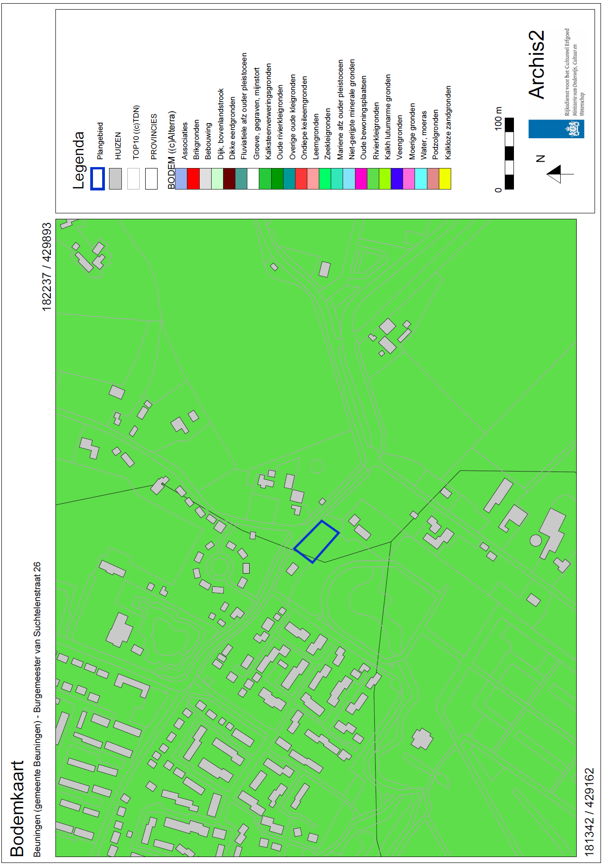Click the Rijksdienst blue logo emblem
The height and width of the screenshot is (868, 606).
coord(556,129)
